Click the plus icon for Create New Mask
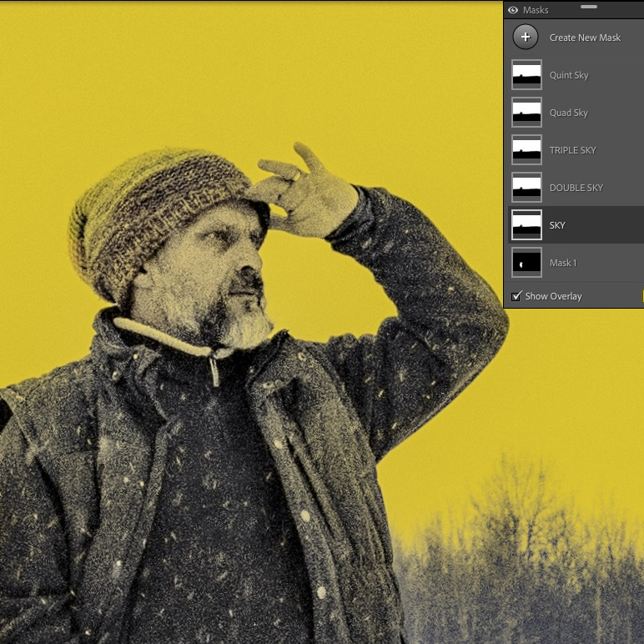 click(x=526, y=37)
